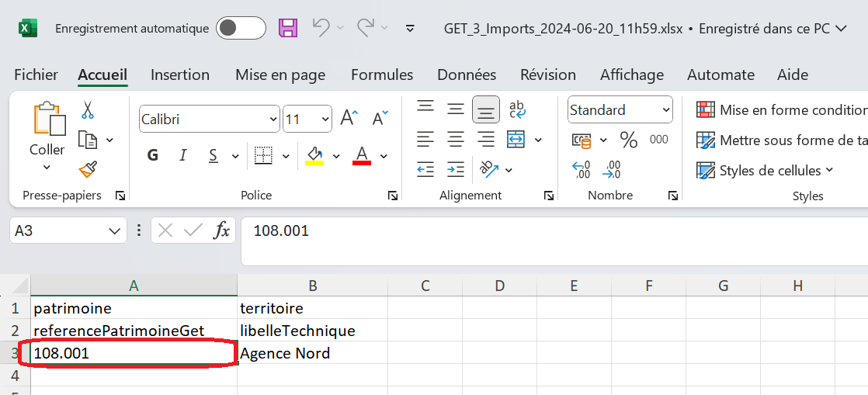Open the file location dropdown beside Enregistré dans ce PC

(841, 28)
